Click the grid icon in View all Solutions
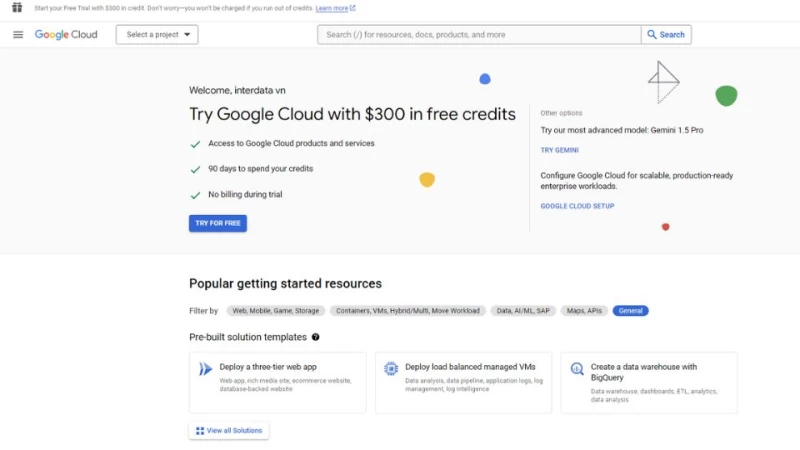Screen dimensions: 800x450 click(200, 431)
